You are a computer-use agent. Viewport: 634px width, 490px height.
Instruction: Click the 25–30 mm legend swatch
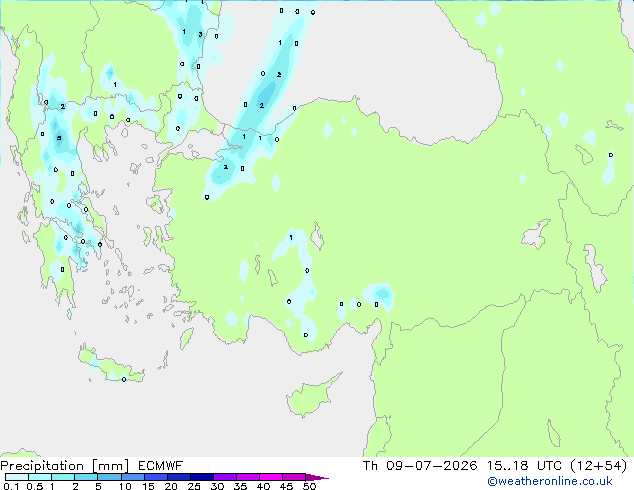pos(201,477)
